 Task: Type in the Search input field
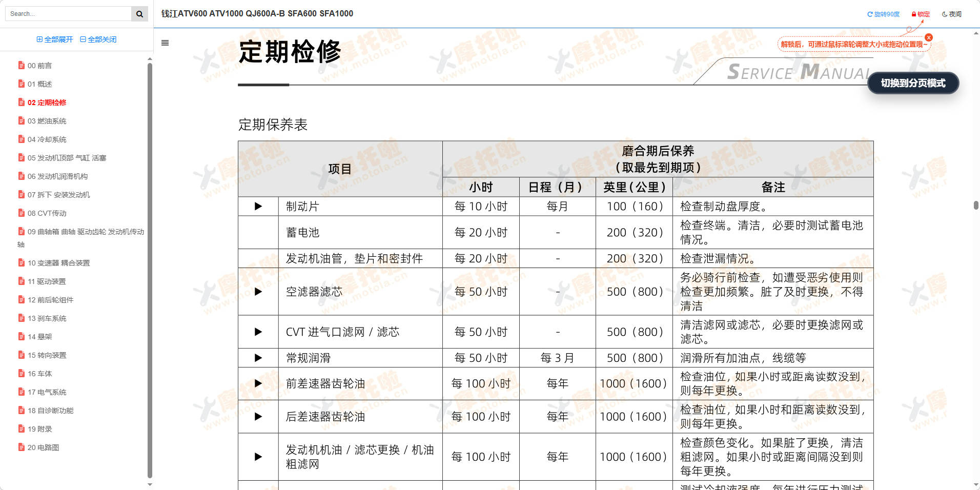[x=68, y=14]
